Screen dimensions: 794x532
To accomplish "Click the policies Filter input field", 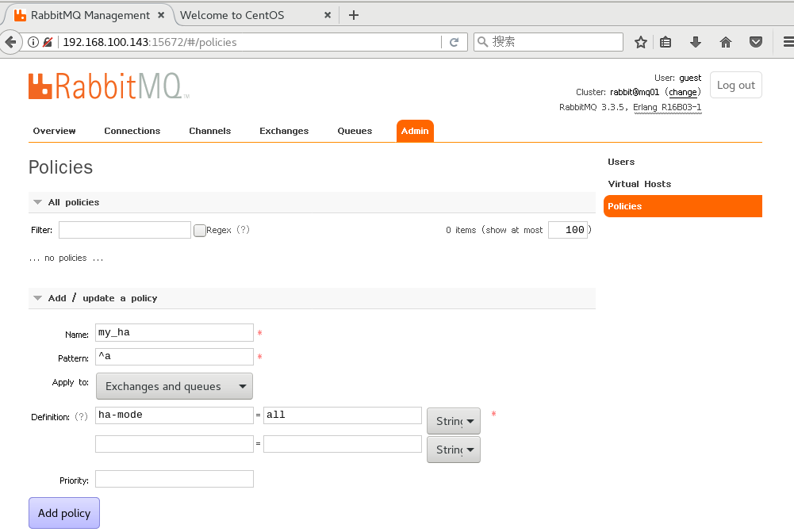I will tap(125, 230).
